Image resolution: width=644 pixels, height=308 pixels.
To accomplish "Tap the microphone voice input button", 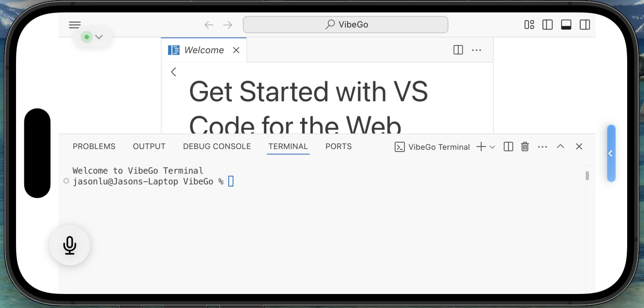I will [70, 245].
